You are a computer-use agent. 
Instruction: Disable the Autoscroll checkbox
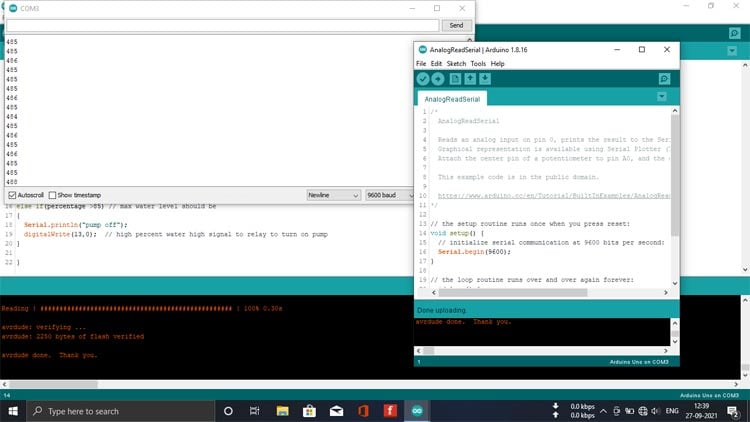click(12, 195)
